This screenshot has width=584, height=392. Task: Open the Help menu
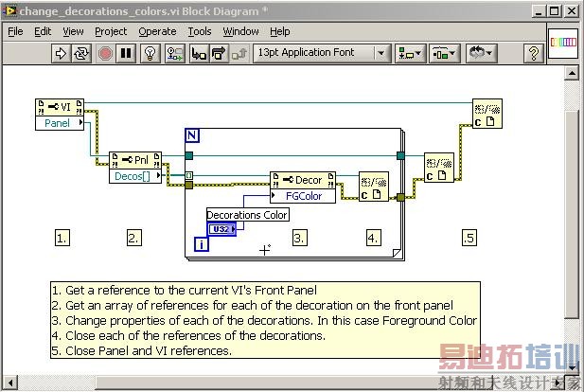(x=280, y=31)
